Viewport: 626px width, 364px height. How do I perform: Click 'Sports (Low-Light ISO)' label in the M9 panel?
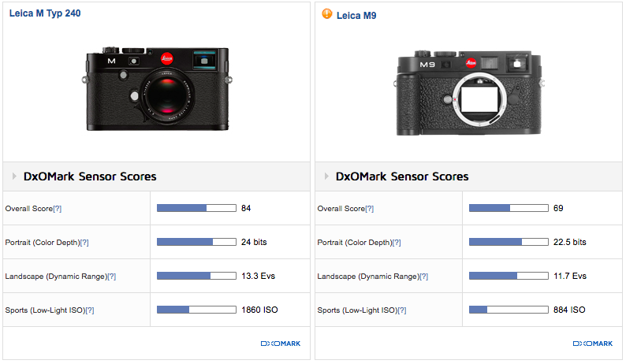tap(357, 310)
